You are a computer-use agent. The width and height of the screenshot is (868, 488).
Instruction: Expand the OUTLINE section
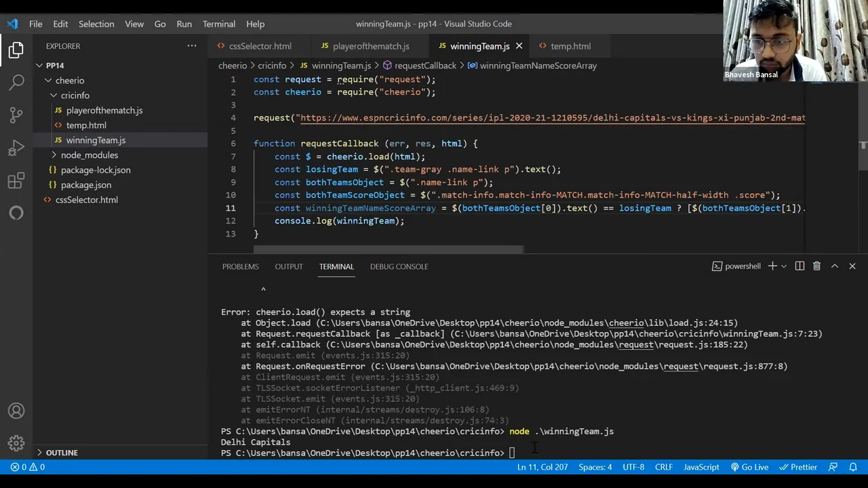point(62,453)
